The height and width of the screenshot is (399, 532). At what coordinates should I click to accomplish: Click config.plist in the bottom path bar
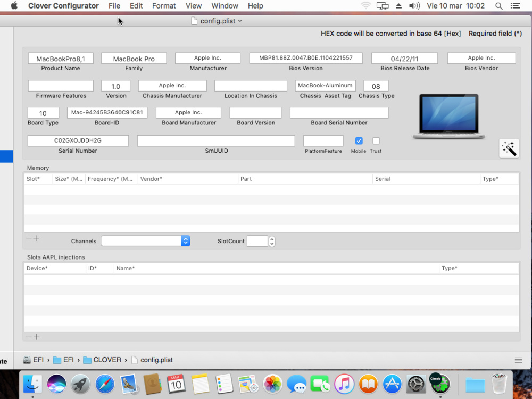[x=152, y=360]
